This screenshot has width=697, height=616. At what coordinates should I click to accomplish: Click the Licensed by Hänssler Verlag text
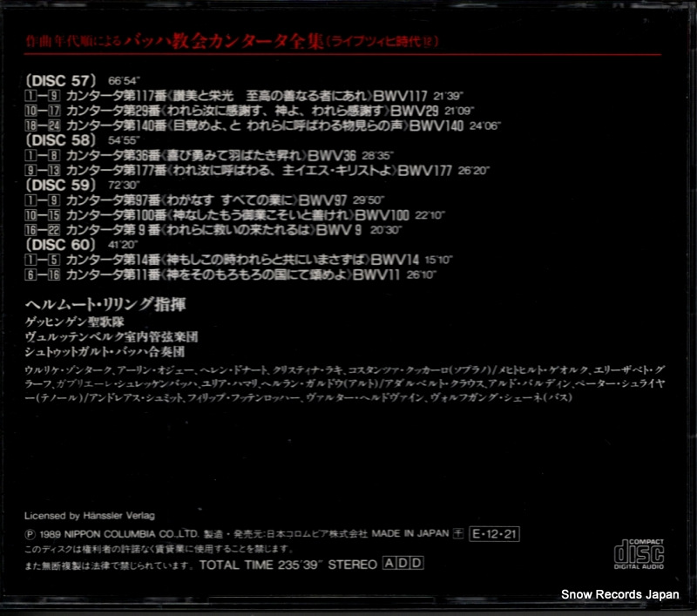coord(90,516)
